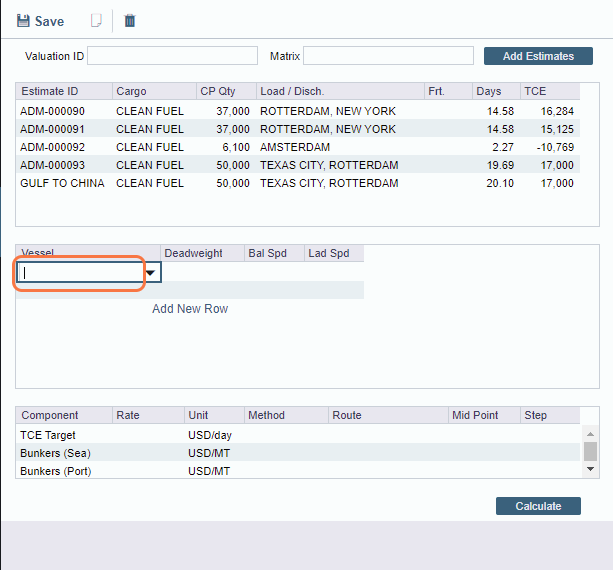Image resolution: width=613 pixels, height=570 pixels.
Task: Click the Save disk icon
Action: click(x=22, y=21)
